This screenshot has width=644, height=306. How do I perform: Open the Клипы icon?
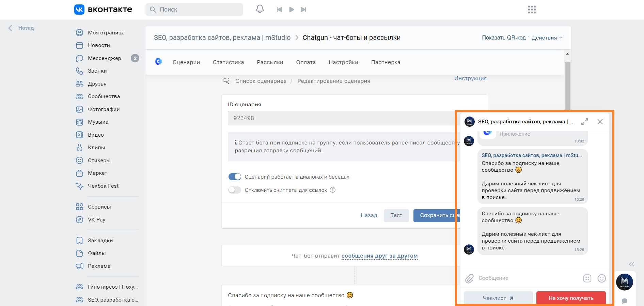pos(79,148)
